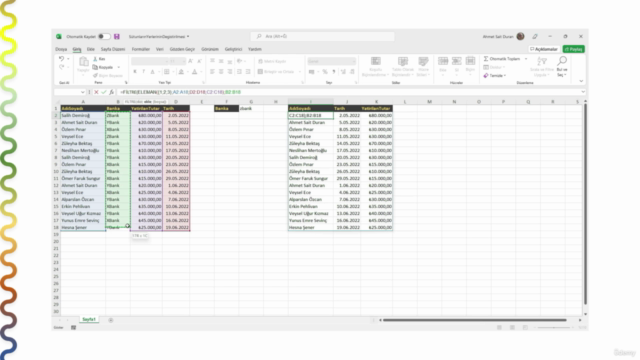The width and height of the screenshot is (640, 360).
Task: Expand the formula bar with chevron
Action: (583, 92)
